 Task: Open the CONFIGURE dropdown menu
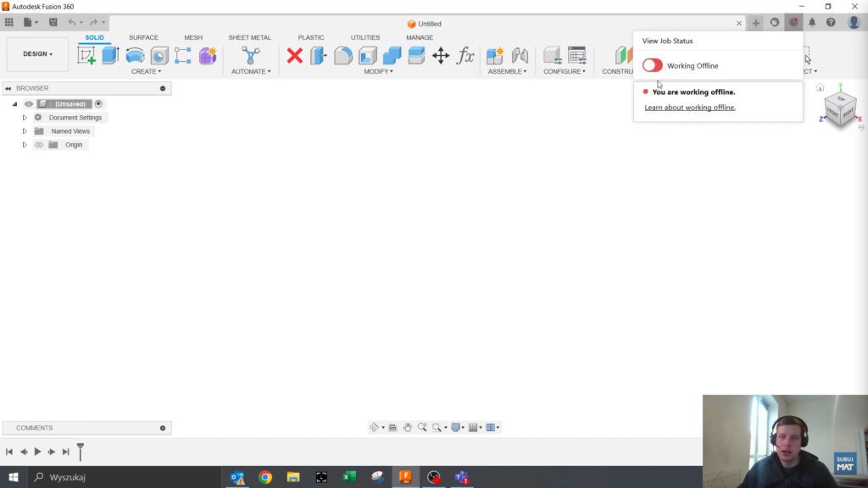pyautogui.click(x=564, y=71)
